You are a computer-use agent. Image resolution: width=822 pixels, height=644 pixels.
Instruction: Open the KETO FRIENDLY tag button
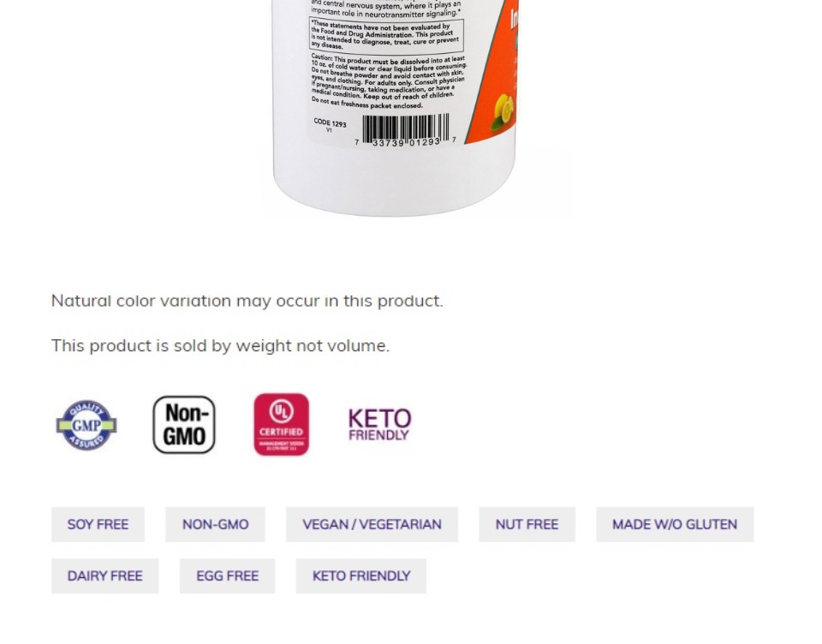(x=361, y=575)
